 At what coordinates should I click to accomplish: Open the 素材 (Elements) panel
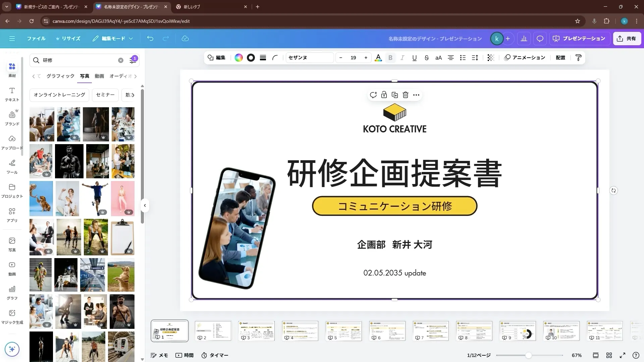pyautogui.click(x=12, y=70)
